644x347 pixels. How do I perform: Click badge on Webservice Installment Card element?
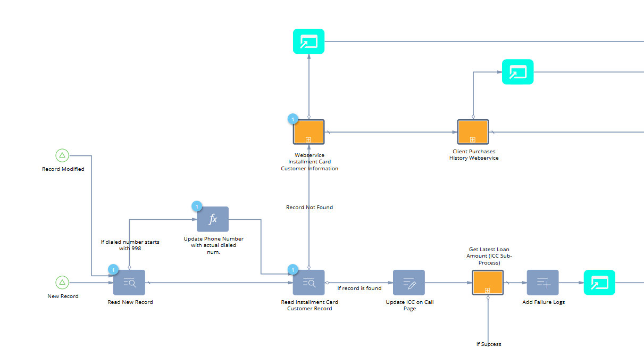coord(292,119)
